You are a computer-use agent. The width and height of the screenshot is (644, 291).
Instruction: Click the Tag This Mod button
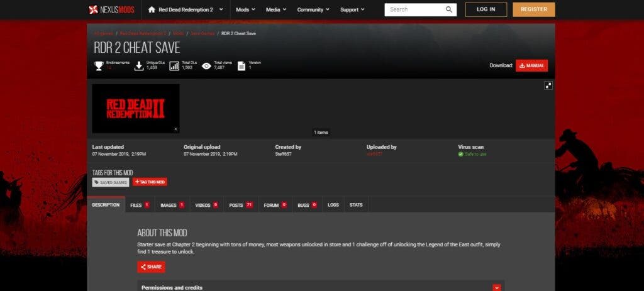pyautogui.click(x=150, y=182)
